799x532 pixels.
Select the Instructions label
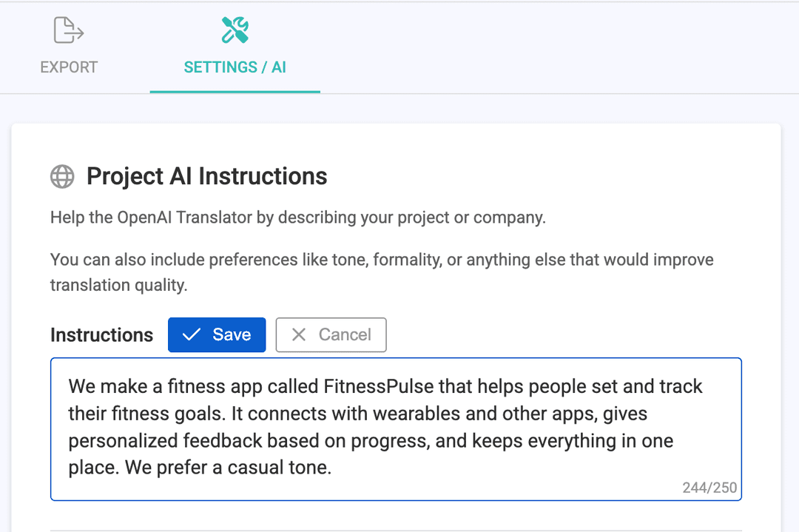tap(101, 334)
